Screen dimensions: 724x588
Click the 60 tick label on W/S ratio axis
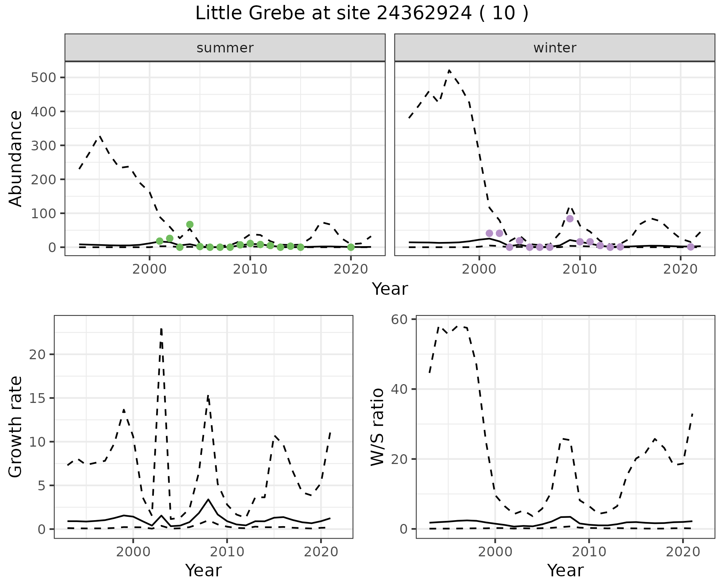[x=399, y=320]
